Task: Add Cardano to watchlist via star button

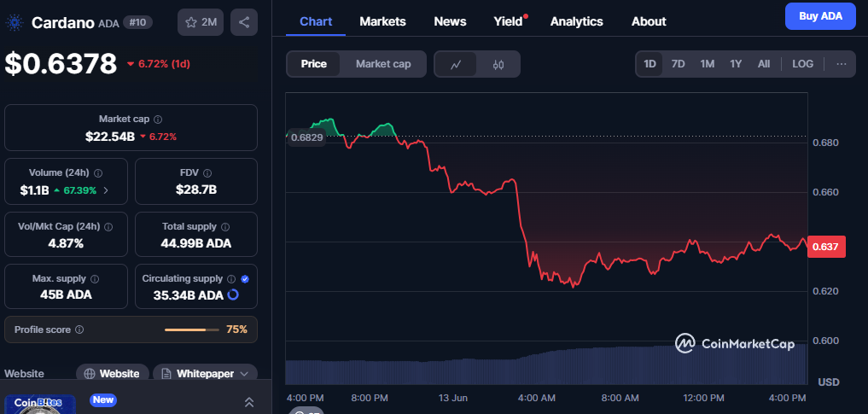Action: pyautogui.click(x=201, y=22)
